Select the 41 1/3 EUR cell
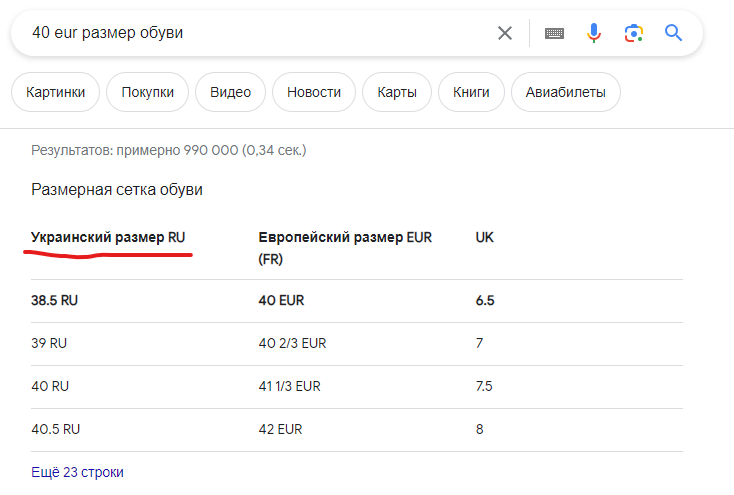The height and width of the screenshot is (495, 734). point(289,386)
